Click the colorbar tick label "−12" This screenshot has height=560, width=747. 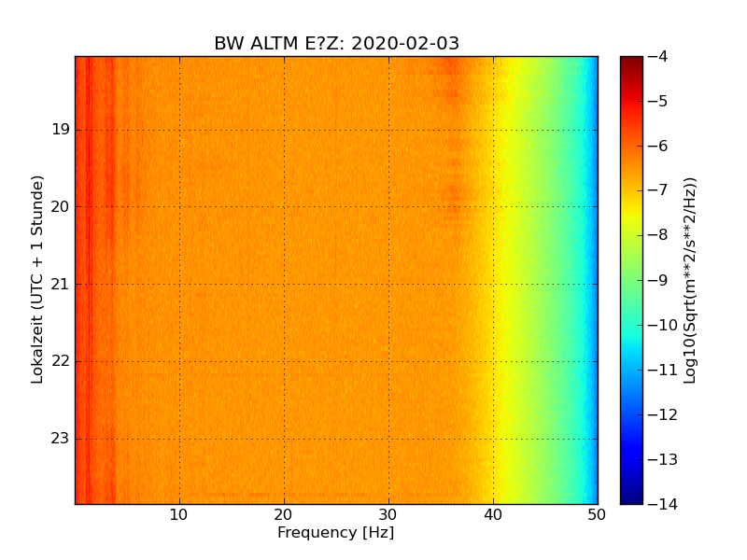click(663, 414)
